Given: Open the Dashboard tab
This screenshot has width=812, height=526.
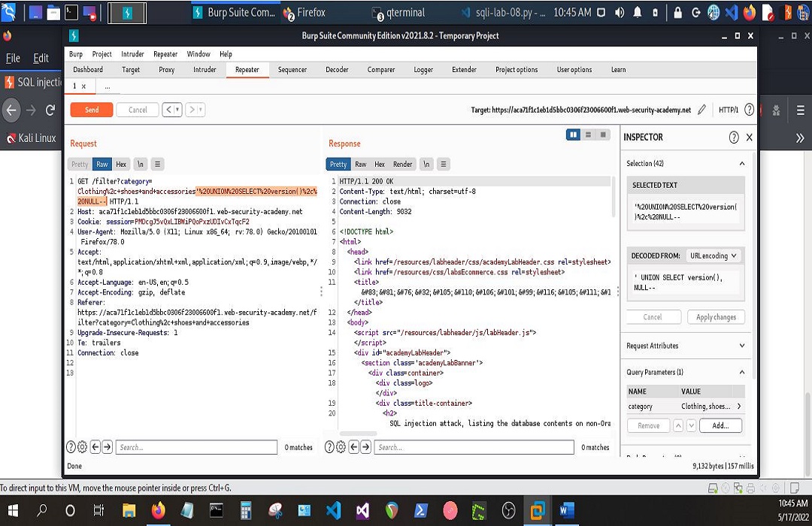Looking at the screenshot, I should click(x=87, y=69).
